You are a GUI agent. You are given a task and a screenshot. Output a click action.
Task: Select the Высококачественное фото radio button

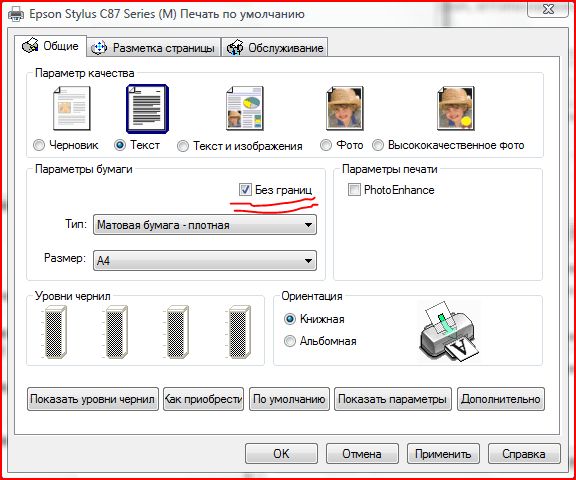coord(378,145)
